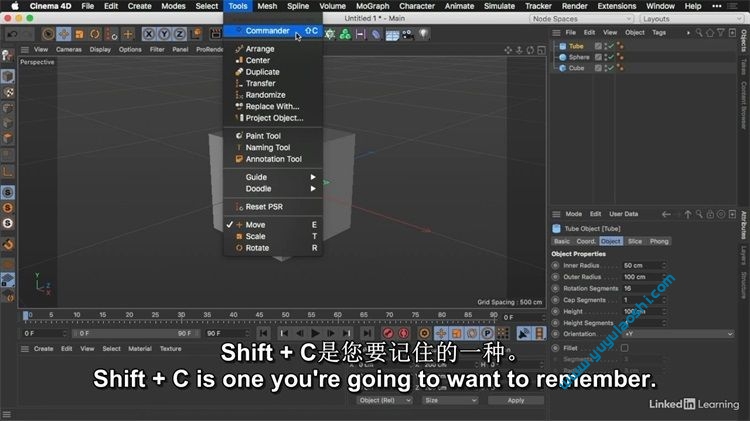Toggle the X axis lock icon
The image size is (750, 421).
(149, 34)
